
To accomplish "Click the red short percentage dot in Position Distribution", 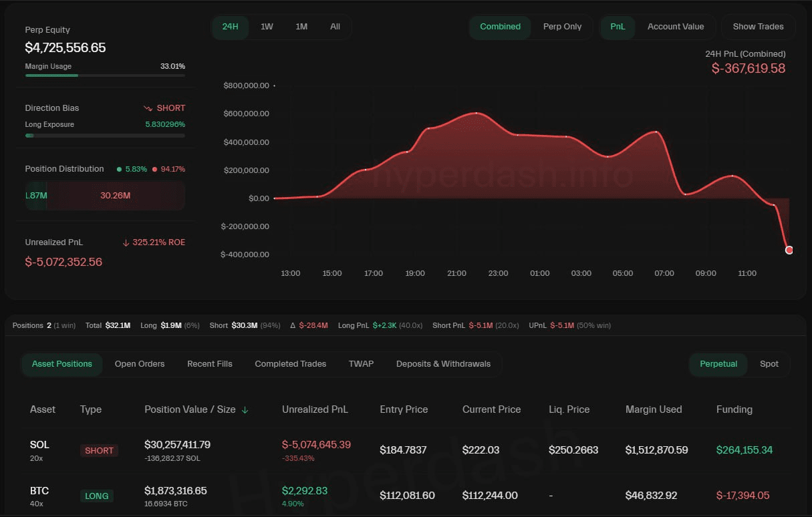I will (154, 169).
